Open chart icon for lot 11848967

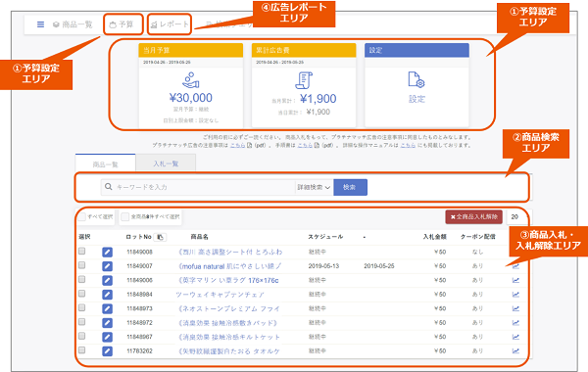pos(516,337)
